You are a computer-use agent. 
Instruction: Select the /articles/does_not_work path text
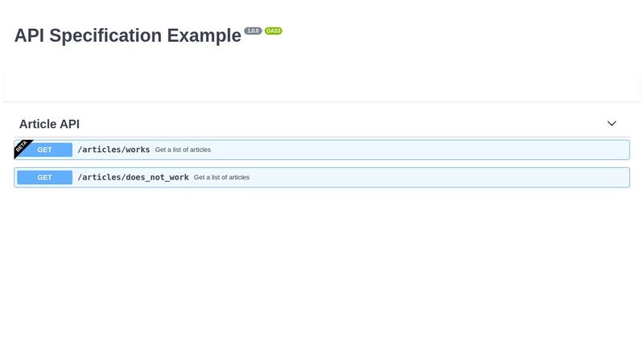(133, 177)
